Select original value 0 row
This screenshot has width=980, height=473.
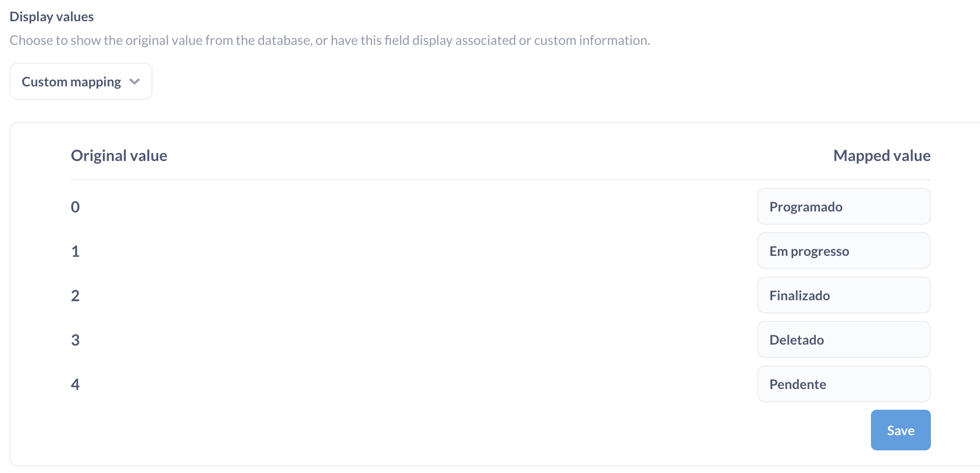point(75,206)
